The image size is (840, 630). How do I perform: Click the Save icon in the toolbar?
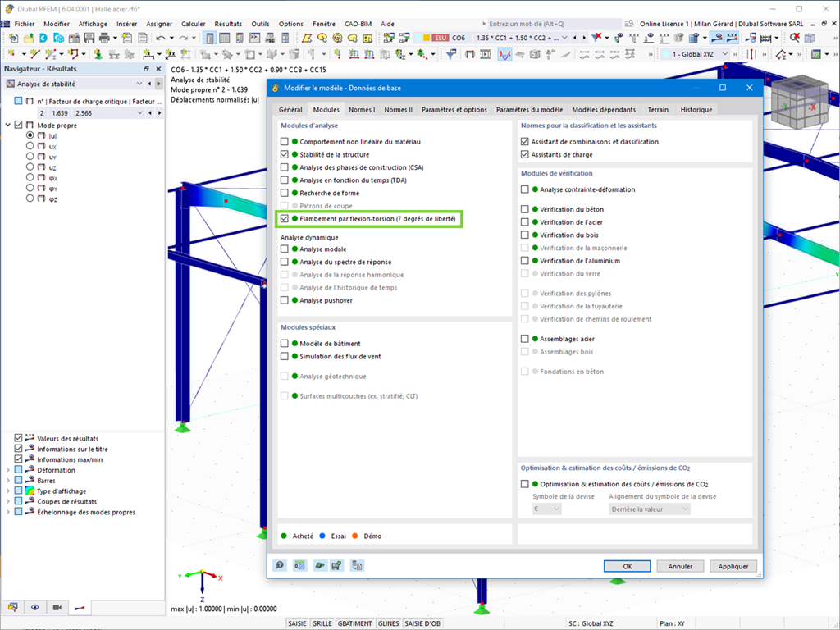tap(89, 39)
